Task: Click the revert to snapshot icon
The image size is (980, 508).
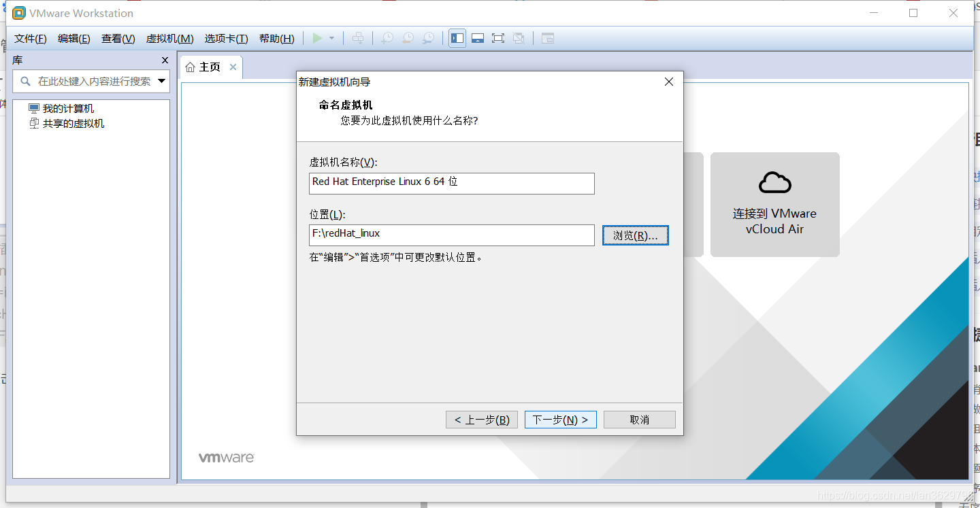Action: pyautogui.click(x=407, y=38)
